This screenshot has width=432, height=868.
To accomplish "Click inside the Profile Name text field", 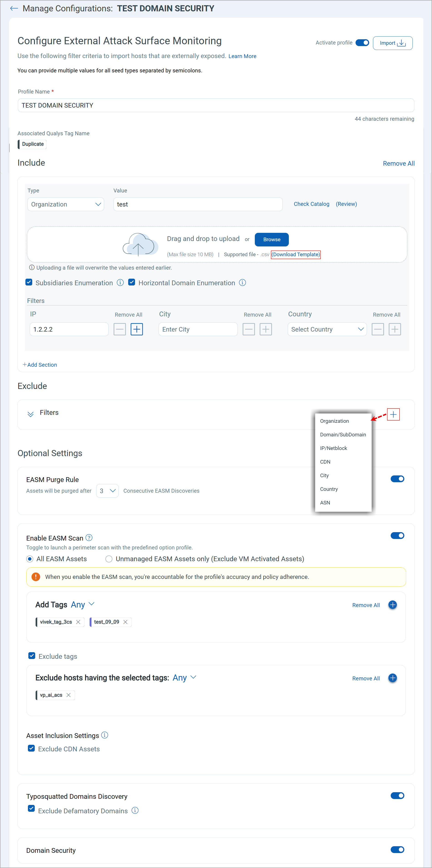I will (x=216, y=105).
